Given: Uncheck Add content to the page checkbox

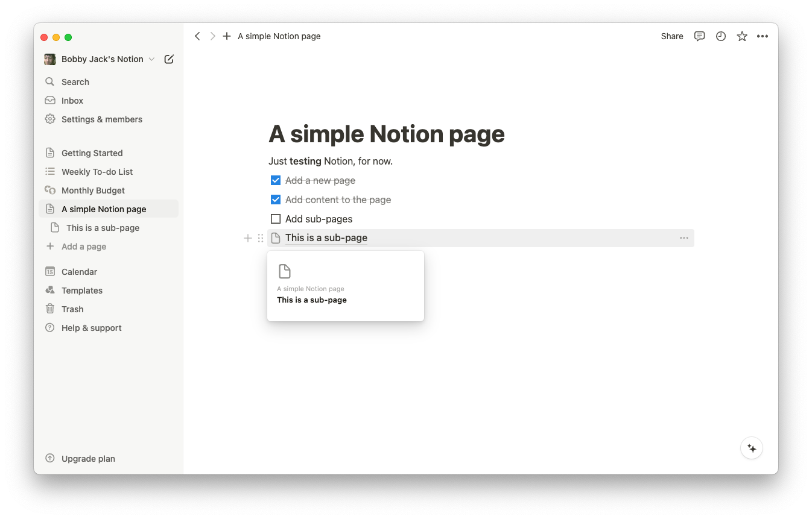Looking at the screenshot, I should [276, 200].
